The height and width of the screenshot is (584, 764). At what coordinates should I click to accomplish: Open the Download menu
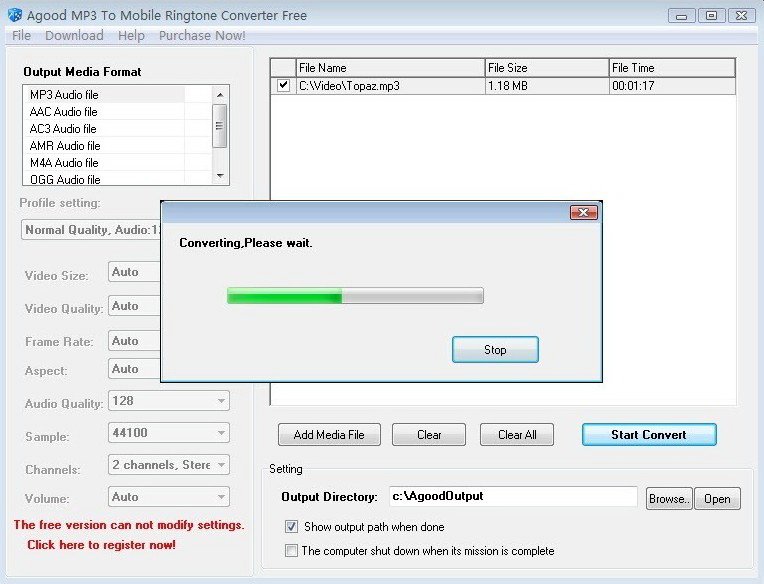click(74, 36)
